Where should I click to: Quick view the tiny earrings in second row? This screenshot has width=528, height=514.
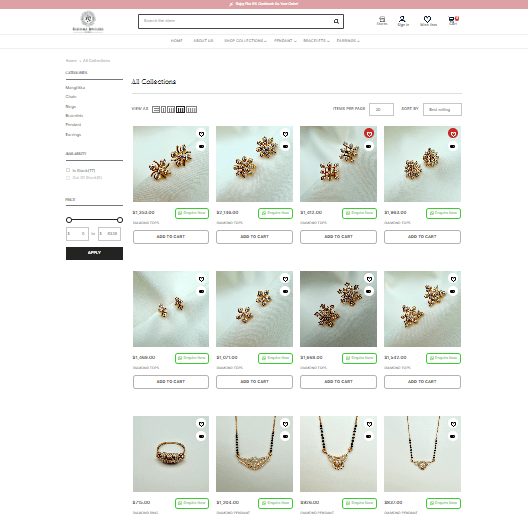coord(201,291)
